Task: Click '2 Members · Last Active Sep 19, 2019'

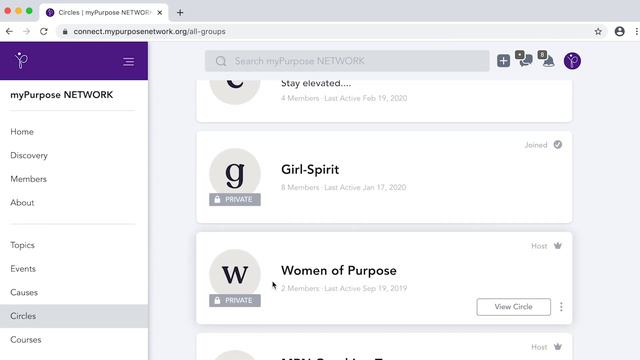Action: point(344,288)
